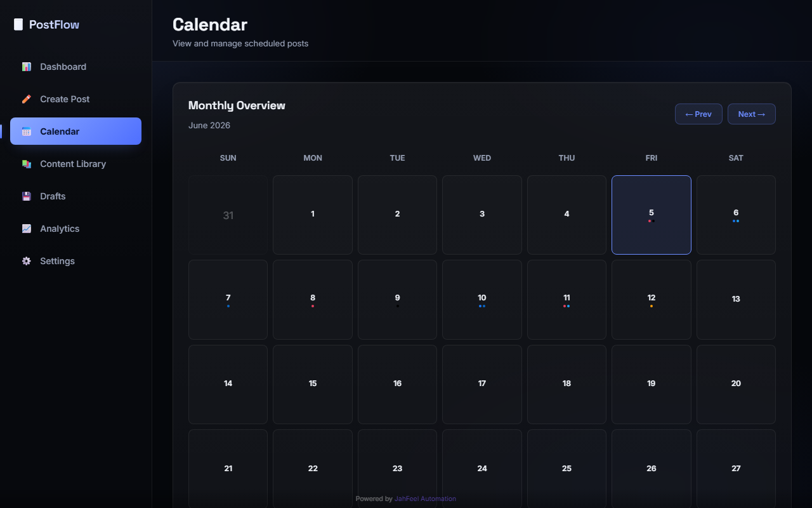Select day 21 cell
Viewport: 812px width, 508px height.
click(228, 469)
